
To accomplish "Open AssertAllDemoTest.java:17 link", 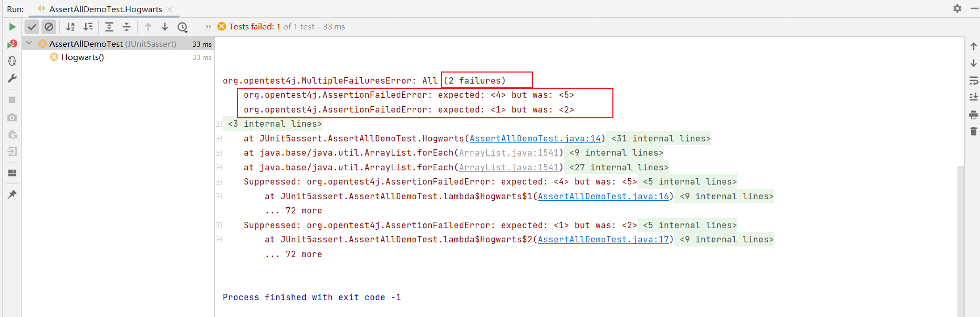I will pyautogui.click(x=603, y=240).
